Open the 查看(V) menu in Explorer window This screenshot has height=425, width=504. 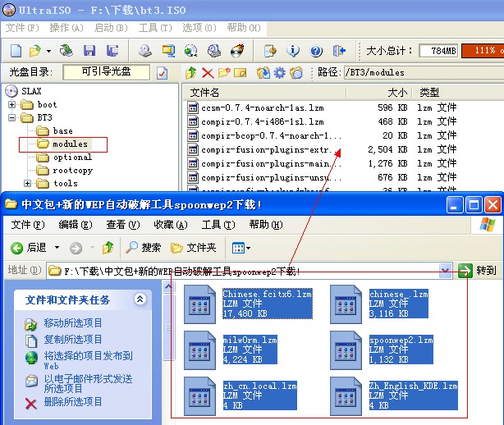coord(123,225)
